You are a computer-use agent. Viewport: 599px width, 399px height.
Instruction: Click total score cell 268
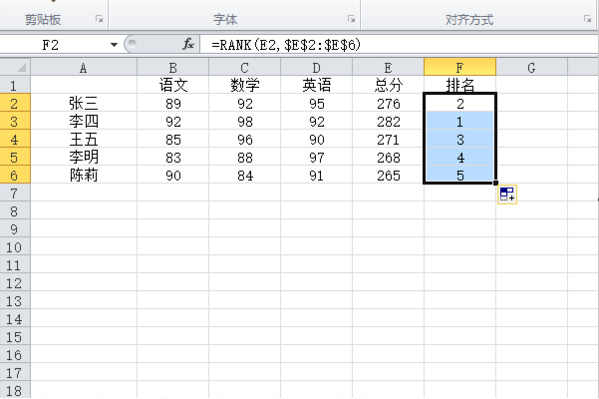click(x=388, y=157)
